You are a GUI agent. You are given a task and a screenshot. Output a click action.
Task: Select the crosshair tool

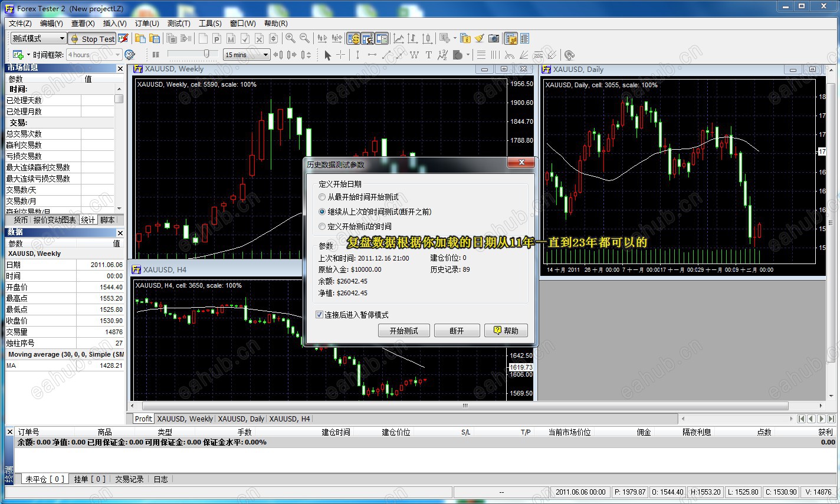pos(341,55)
